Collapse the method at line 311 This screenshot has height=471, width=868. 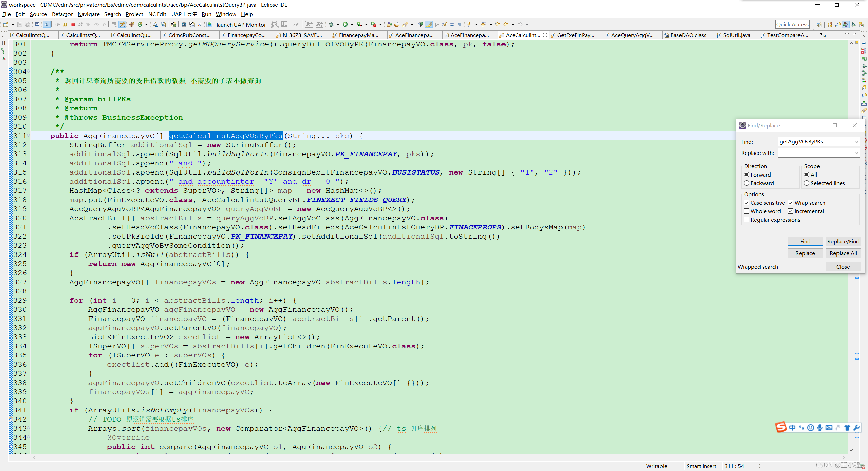coord(29,135)
